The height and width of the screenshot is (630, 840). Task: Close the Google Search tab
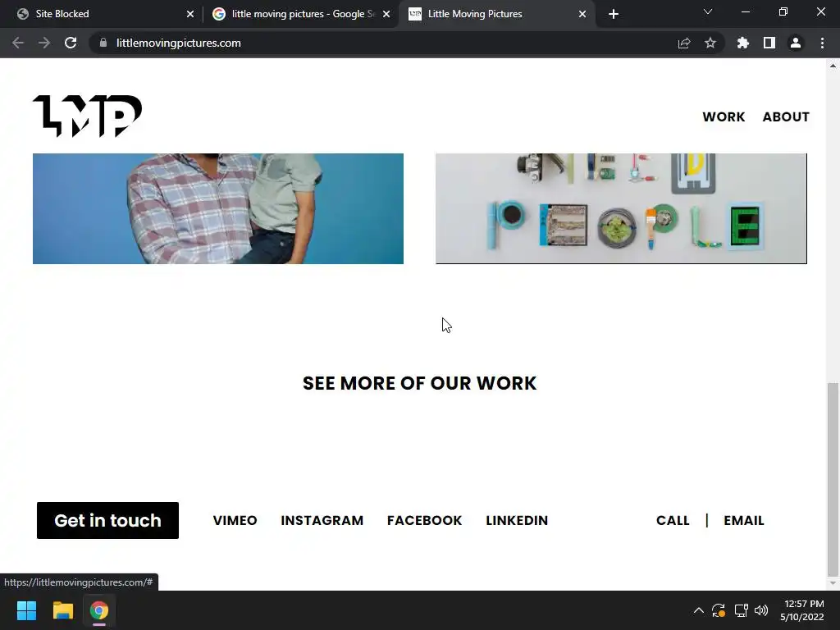coord(386,14)
